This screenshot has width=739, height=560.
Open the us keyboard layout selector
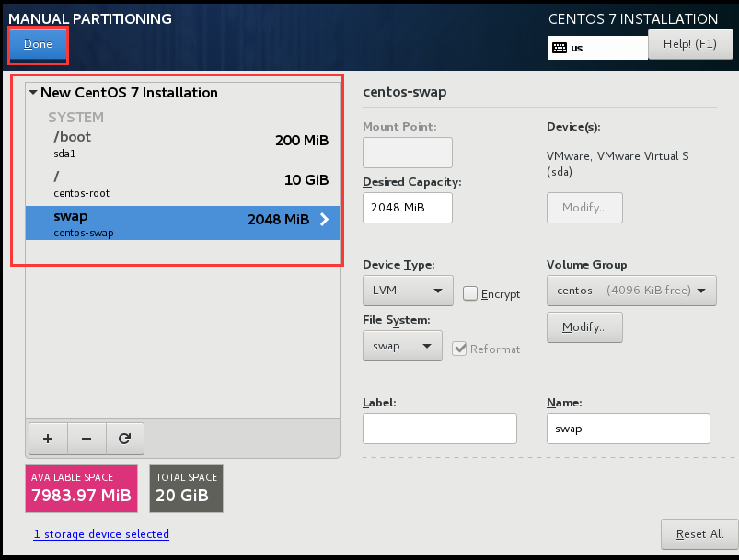pyautogui.click(x=597, y=48)
